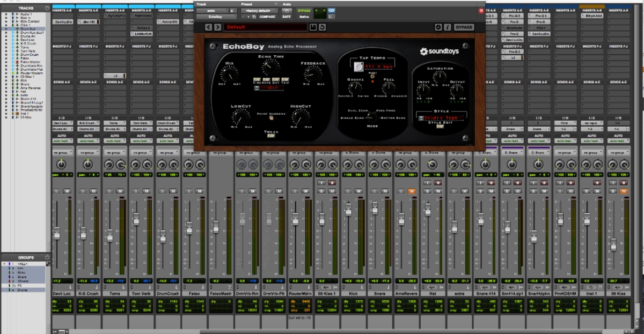Image resolution: width=644 pixels, height=334 pixels.
Task: Click the Style stepper arrows beside Studio Tape
Action: coord(420,118)
